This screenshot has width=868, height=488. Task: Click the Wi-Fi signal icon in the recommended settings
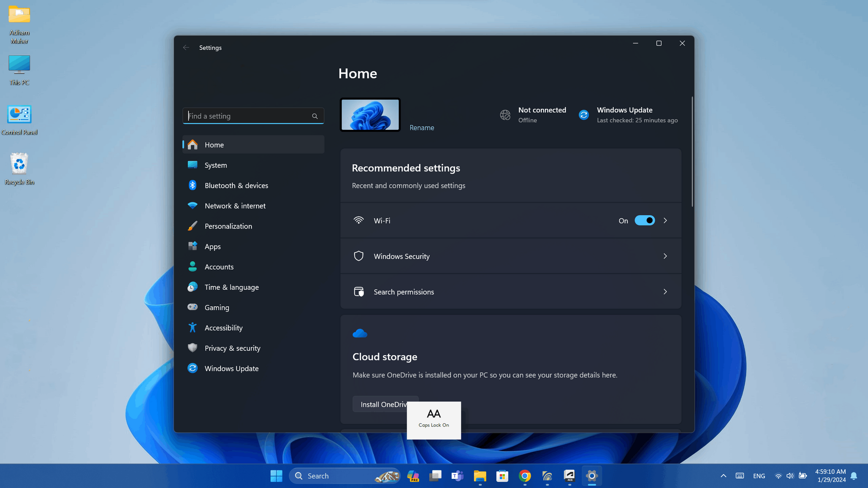(358, 220)
